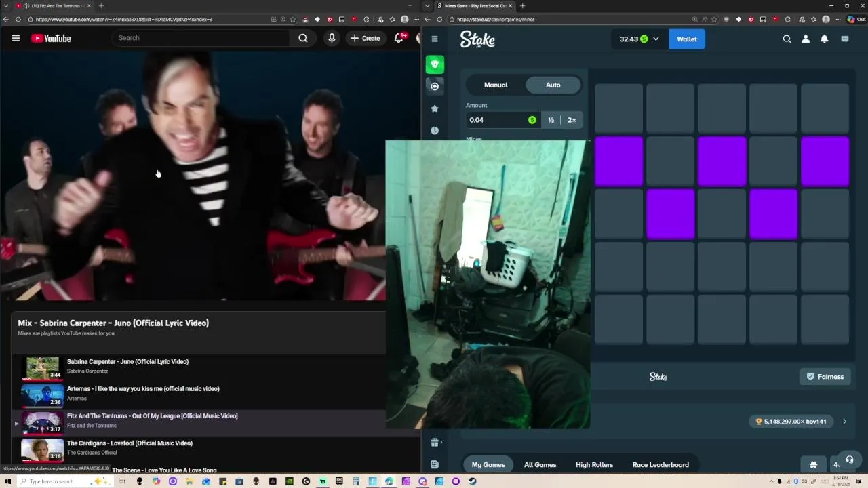Open the Artemas video thumbnail

[42, 395]
